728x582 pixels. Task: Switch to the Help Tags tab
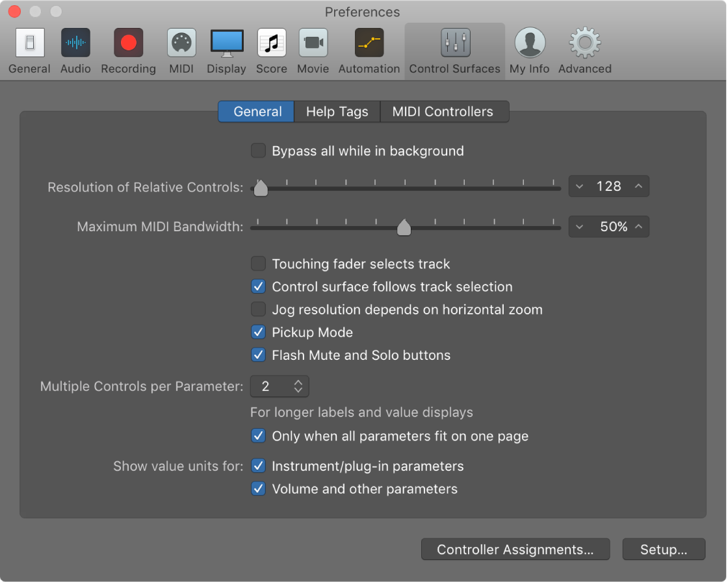337,111
